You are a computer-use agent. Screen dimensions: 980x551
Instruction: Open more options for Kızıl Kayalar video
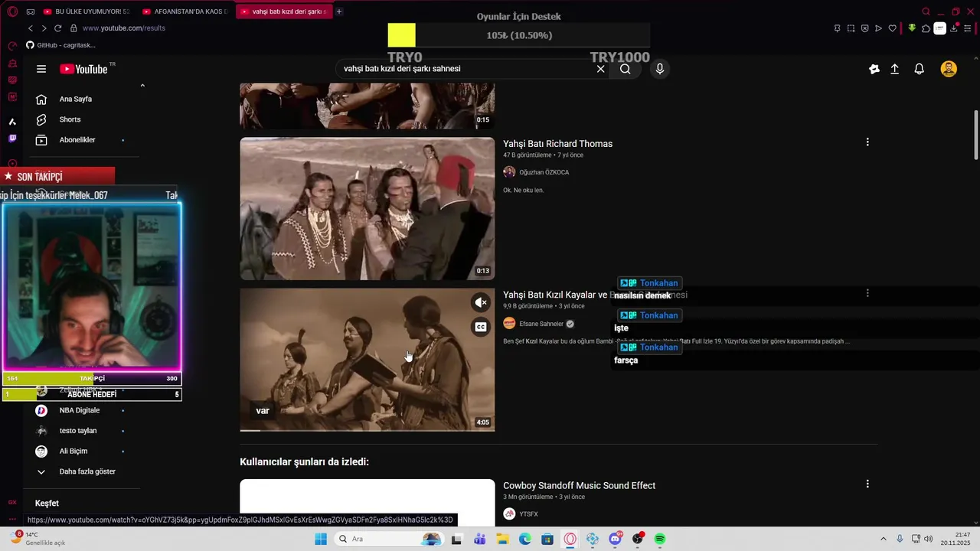click(x=867, y=293)
